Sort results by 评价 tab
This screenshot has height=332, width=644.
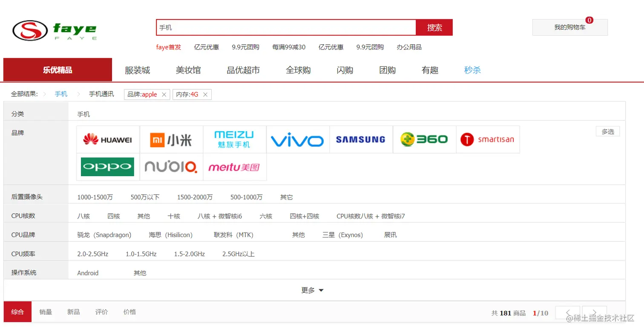pos(101,312)
